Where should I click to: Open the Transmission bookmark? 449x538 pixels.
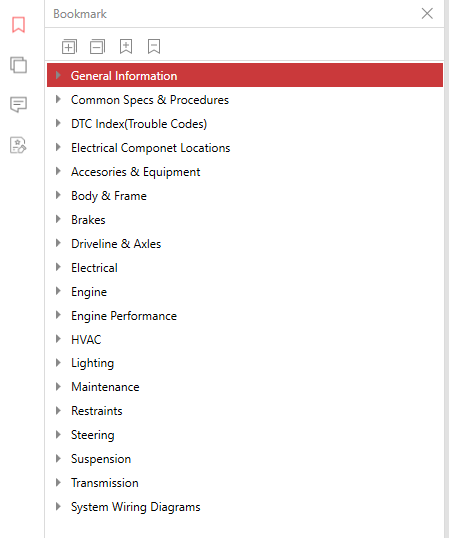coord(105,483)
